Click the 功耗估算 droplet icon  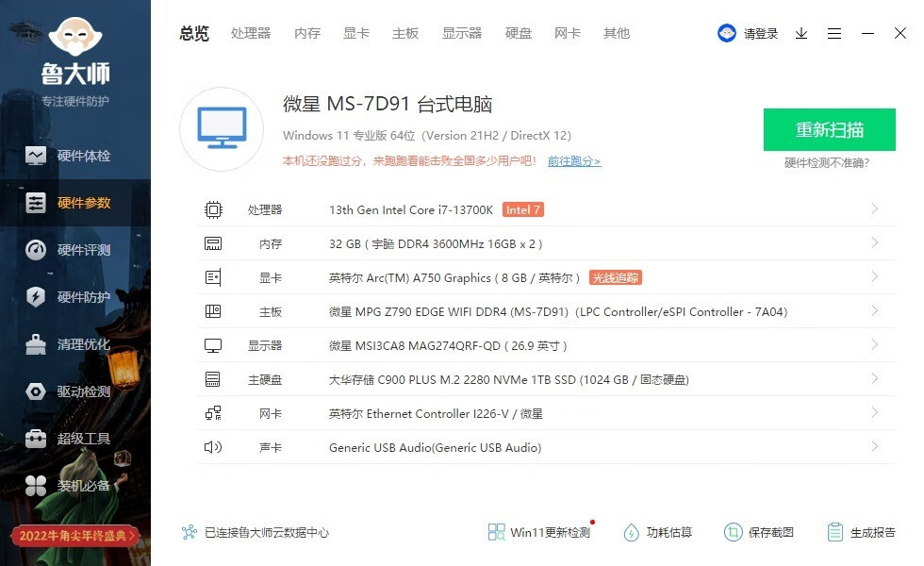click(x=631, y=532)
